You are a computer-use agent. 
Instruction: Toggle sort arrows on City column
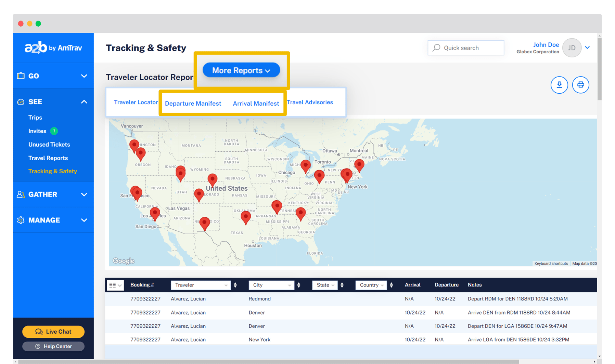coord(299,285)
